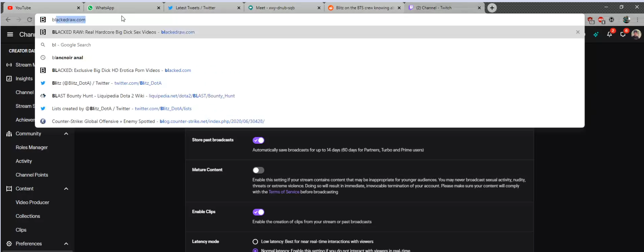This screenshot has width=644, height=252.
Task: Toggle the Twitch hamburger navigation menu
Action: (x=10, y=34)
